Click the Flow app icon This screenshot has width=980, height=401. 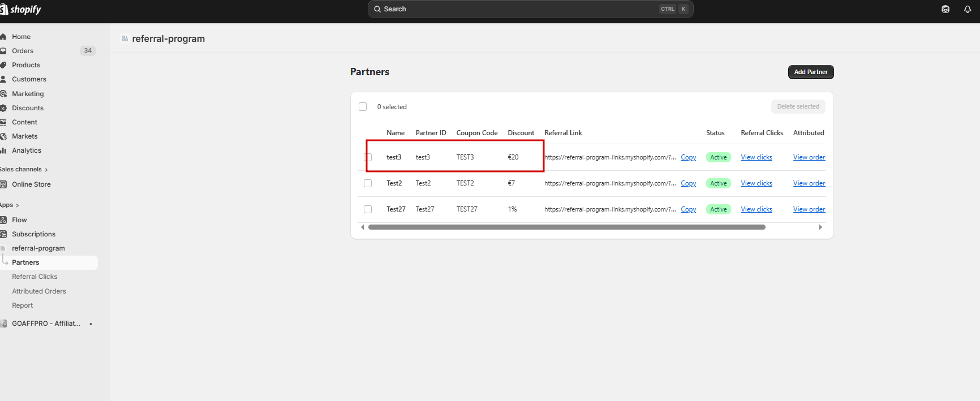tap(3, 220)
